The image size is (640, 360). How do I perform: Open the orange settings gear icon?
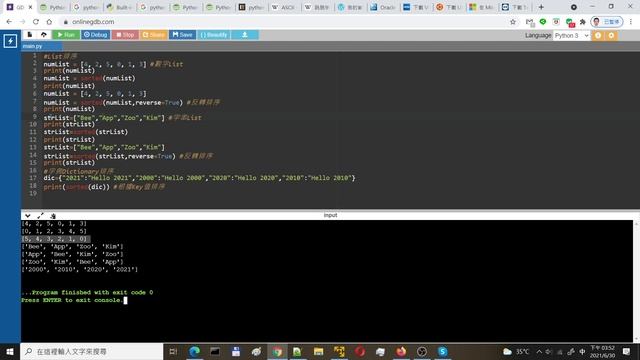[x=611, y=36]
